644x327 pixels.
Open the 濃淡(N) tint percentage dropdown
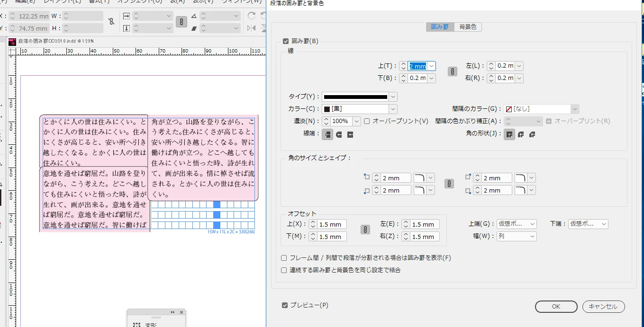click(x=357, y=122)
